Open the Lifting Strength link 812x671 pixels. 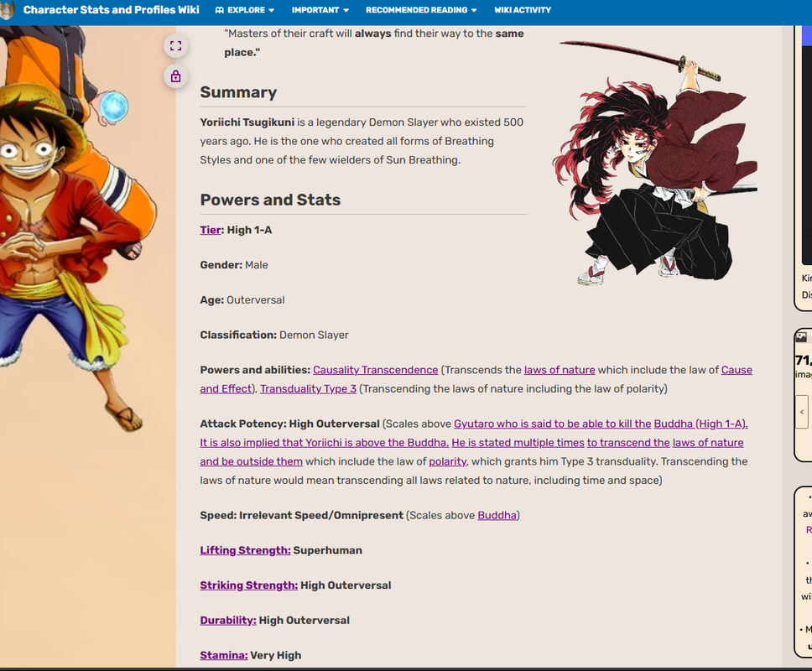click(x=246, y=550)
